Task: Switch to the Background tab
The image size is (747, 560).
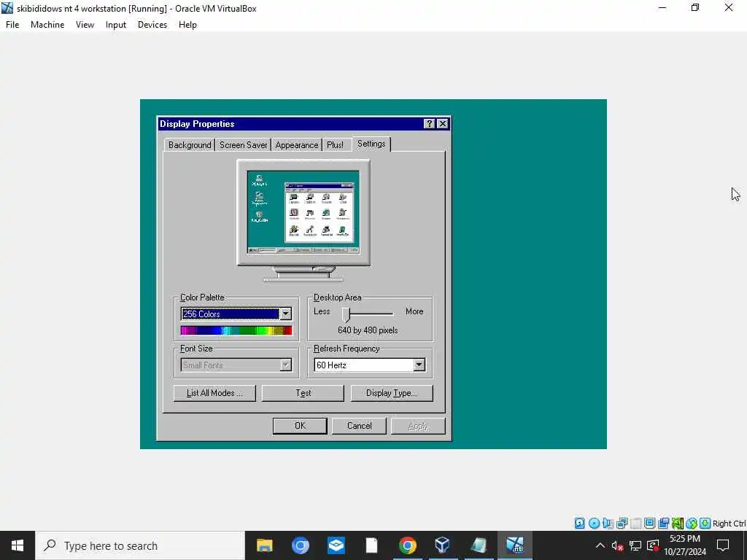Action: click(x=190, y=145)
